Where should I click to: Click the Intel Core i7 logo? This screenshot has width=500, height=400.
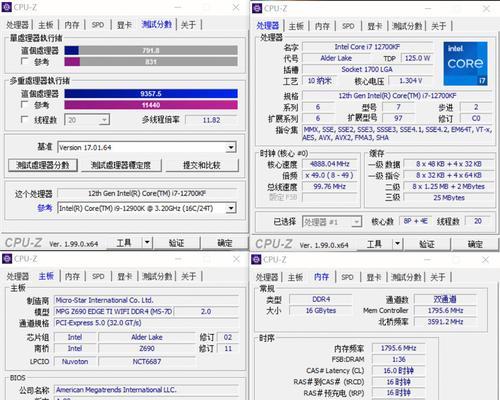click(x=465, y=63)
